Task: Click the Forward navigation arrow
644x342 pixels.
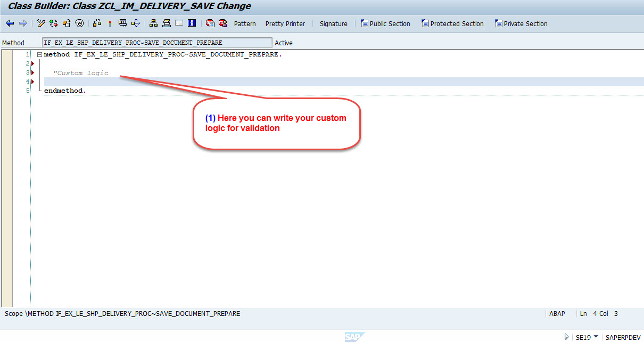Action: point(23,23)
